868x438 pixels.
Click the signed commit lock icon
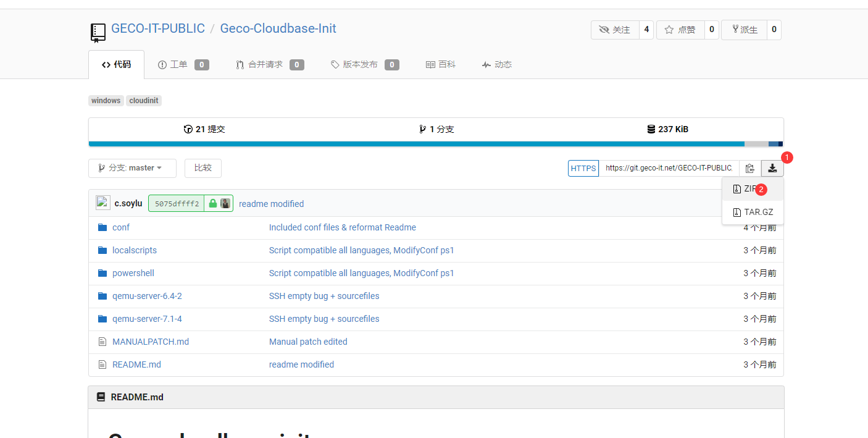(213, 203)
